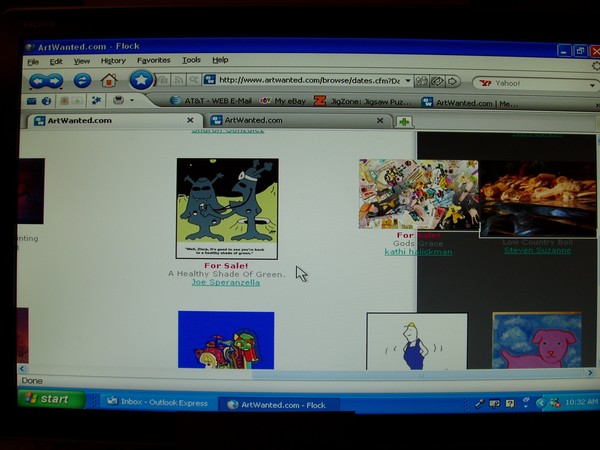This screenshot has width=600, height=450.
Task: Click the tag icon right of the address bar
Action: click(437, 81)
